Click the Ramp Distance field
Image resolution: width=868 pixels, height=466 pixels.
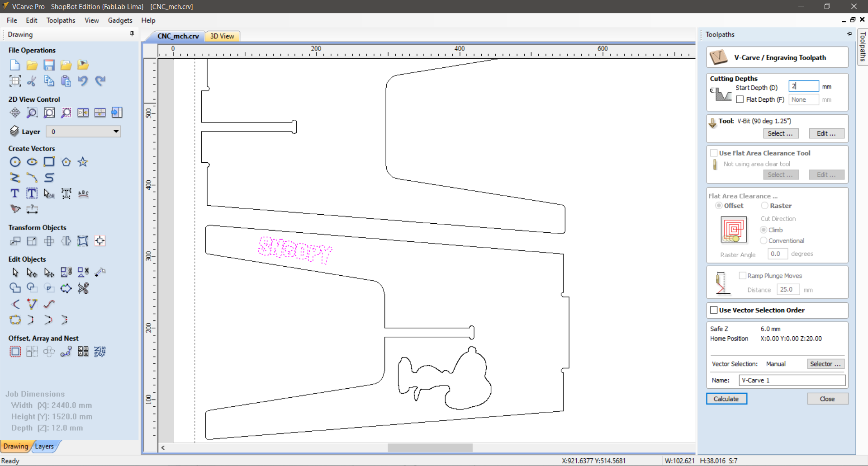tap(788, 289)
